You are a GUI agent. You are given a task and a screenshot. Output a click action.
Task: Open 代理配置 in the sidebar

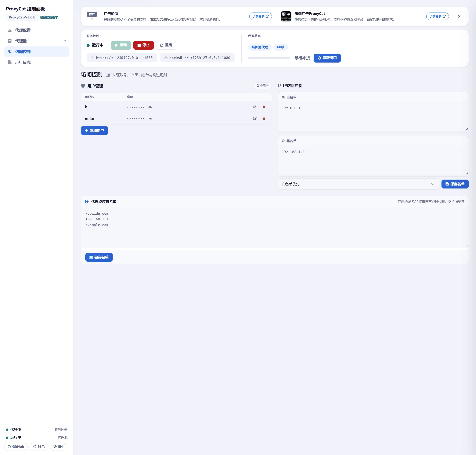37,30
